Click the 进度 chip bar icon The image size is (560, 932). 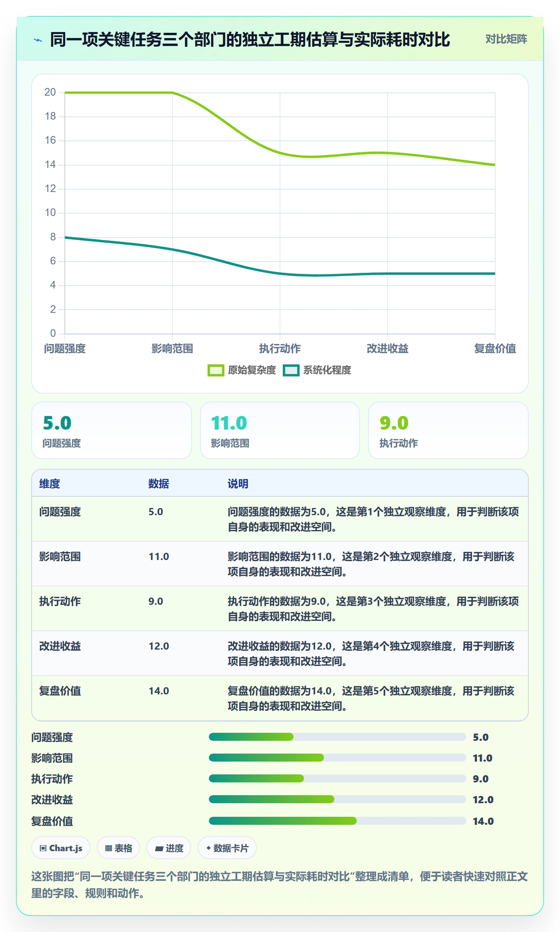pos(159,848)
